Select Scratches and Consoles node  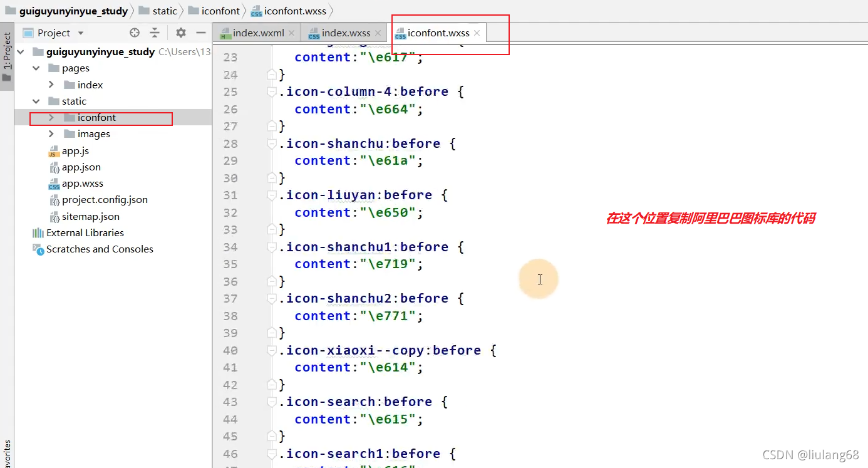100,249
